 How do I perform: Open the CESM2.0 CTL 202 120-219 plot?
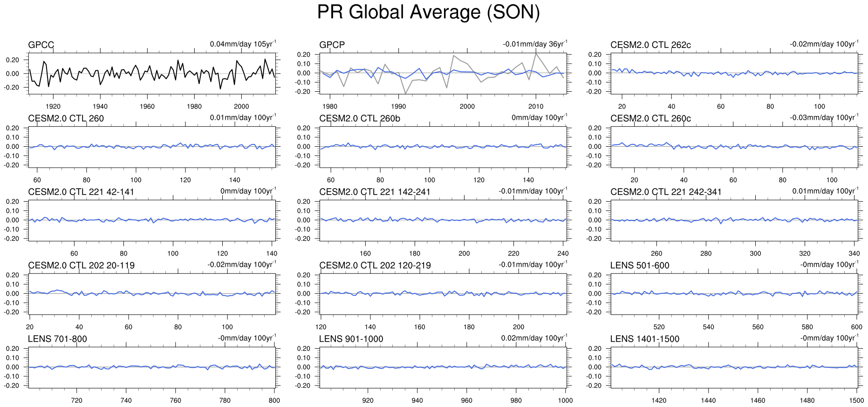pos(443,294)
